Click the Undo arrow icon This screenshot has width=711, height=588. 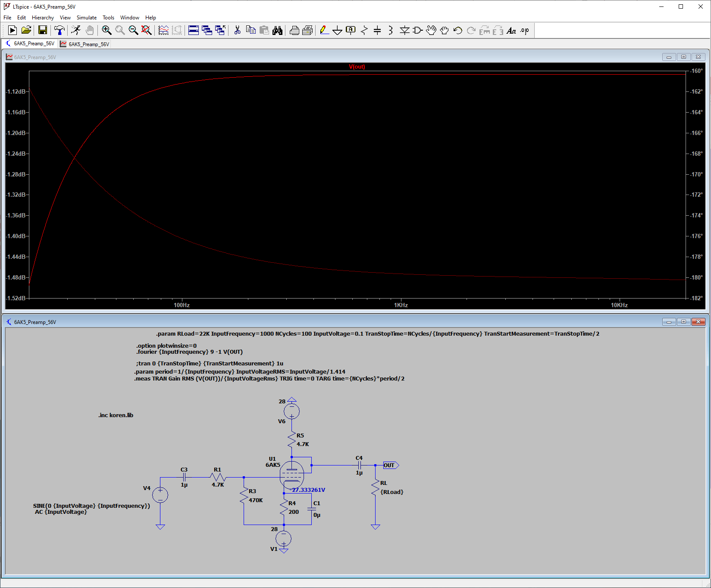point(458,30)
